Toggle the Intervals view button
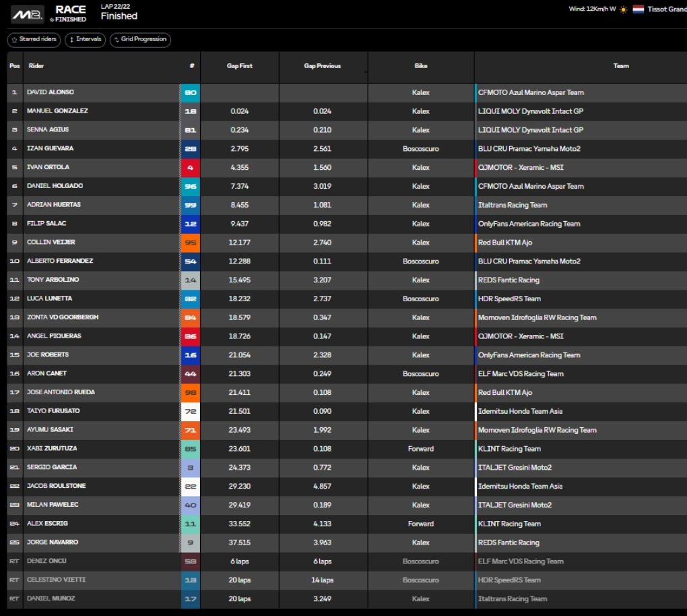This screenshot has height=616, width=687. point(85,40)
